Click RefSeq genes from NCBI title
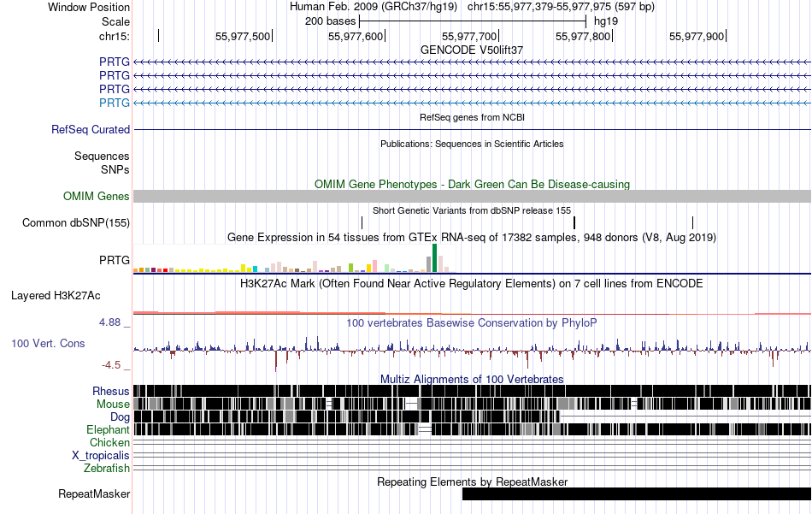The width and height of the screenshot is (812, 514). [x=472, y=117]
